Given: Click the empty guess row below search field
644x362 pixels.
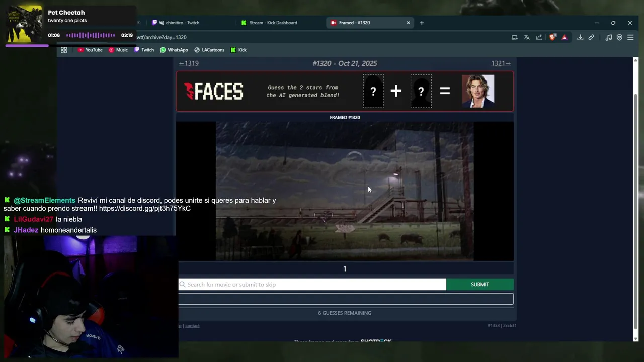Looking at the screenshot, I should pyautogui.click(x=346, y=299).
